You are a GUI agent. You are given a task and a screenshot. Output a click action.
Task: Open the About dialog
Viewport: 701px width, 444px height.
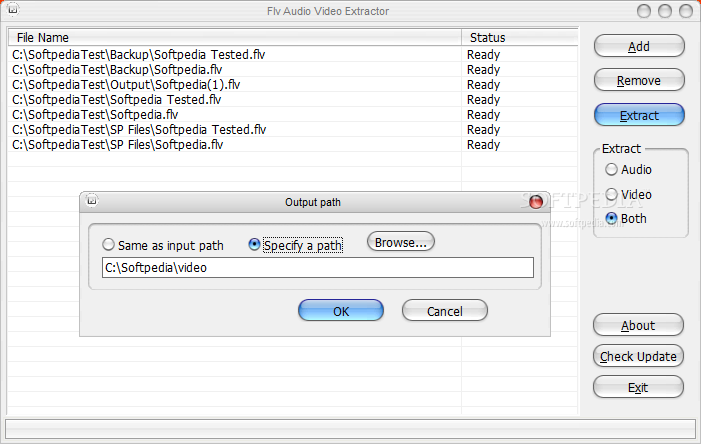click(638, 325)
